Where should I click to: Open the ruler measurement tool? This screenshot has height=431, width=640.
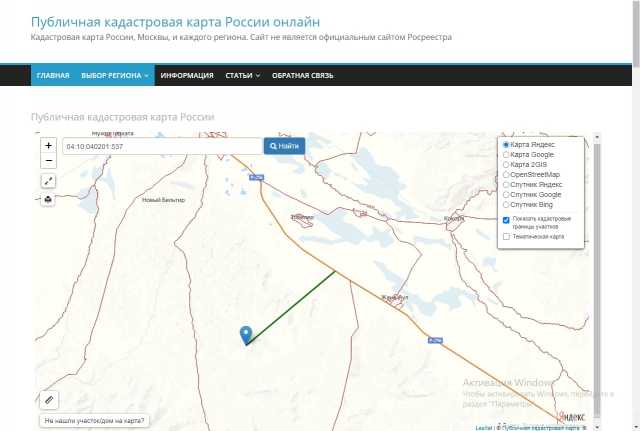[x=49, y=400]
